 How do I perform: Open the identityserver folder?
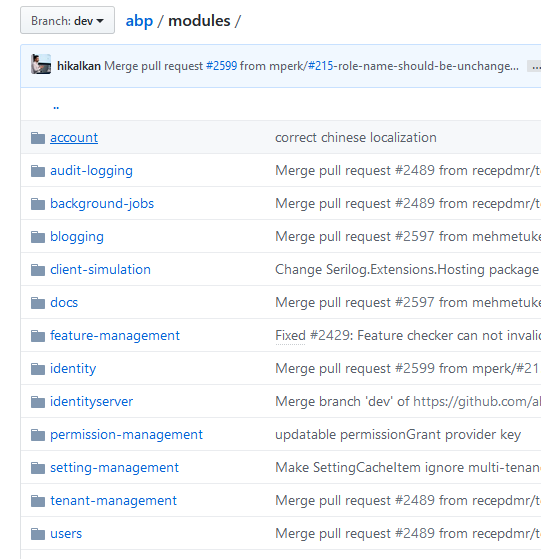coord(91,402)
